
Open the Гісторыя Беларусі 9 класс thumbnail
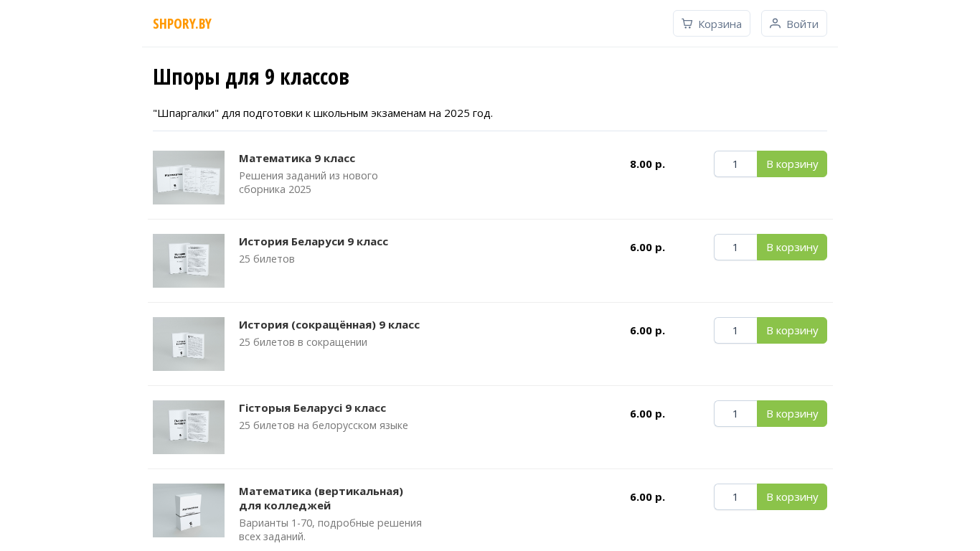(189, 427)
